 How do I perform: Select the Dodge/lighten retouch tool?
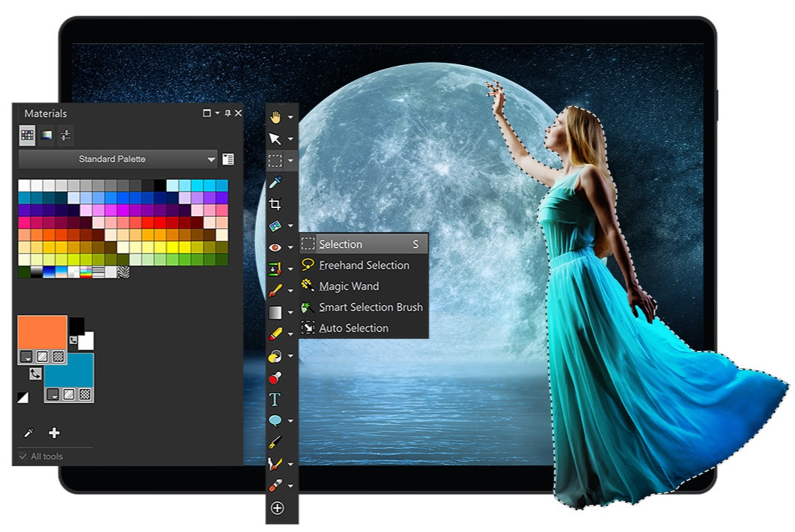(275, 355)
